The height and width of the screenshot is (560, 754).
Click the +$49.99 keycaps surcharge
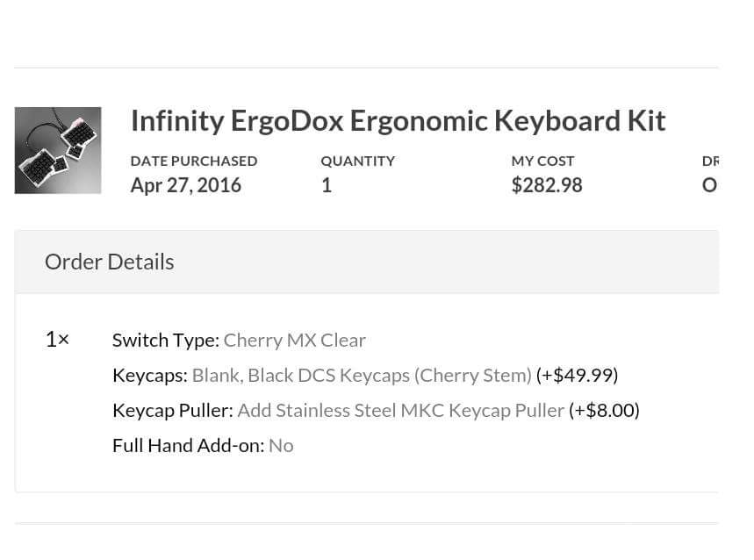(x=577, y=375)
